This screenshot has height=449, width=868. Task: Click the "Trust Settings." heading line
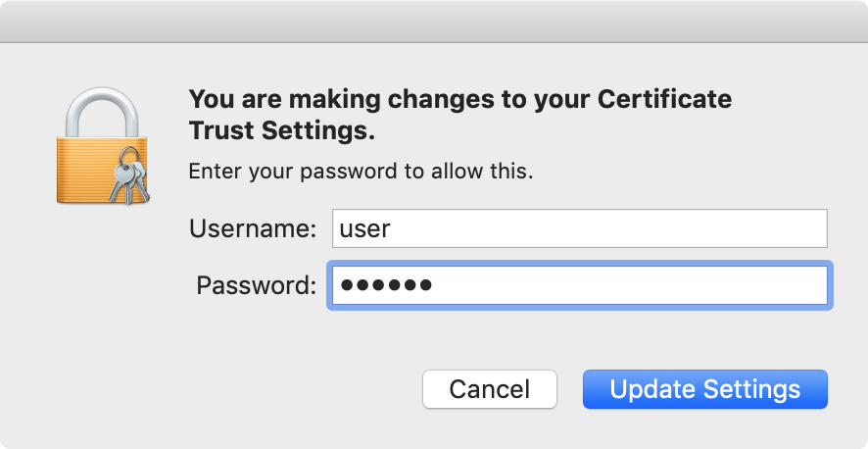pos(282,130)
